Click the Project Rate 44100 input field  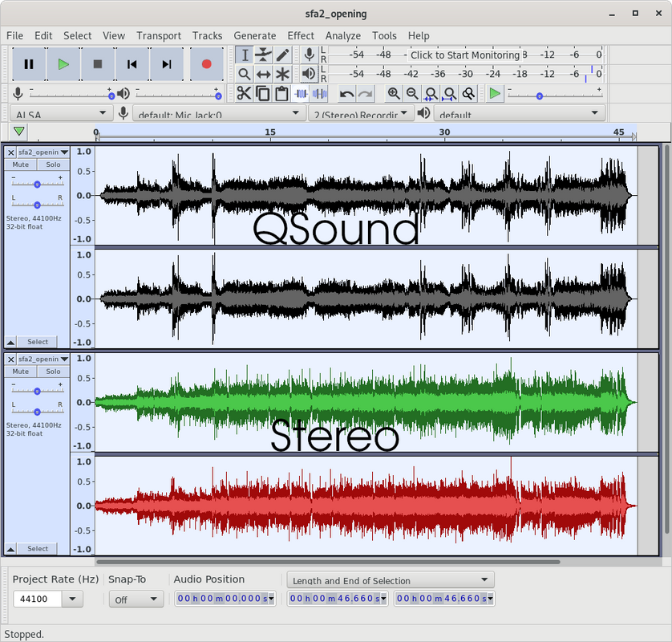click(x=38, y=599)
